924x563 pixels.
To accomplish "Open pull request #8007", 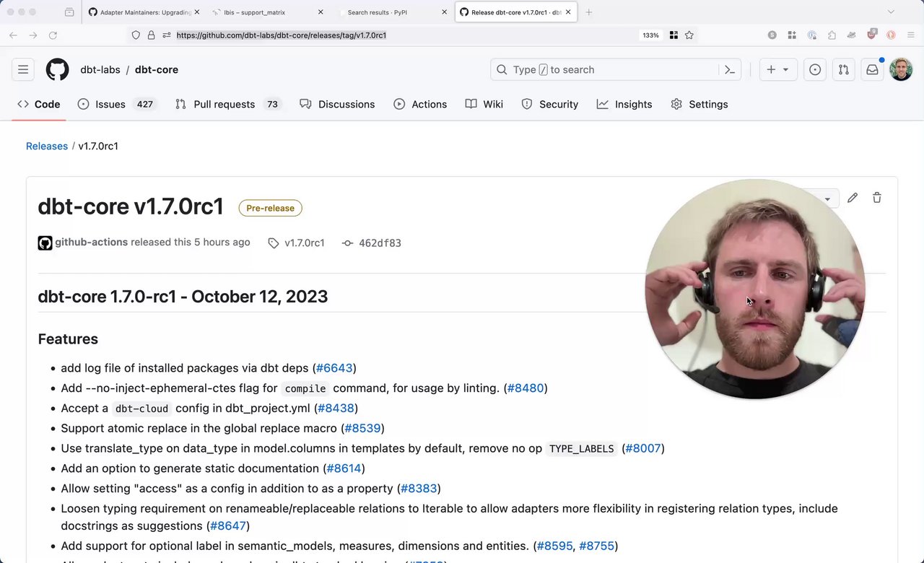I will click(643, 449).
